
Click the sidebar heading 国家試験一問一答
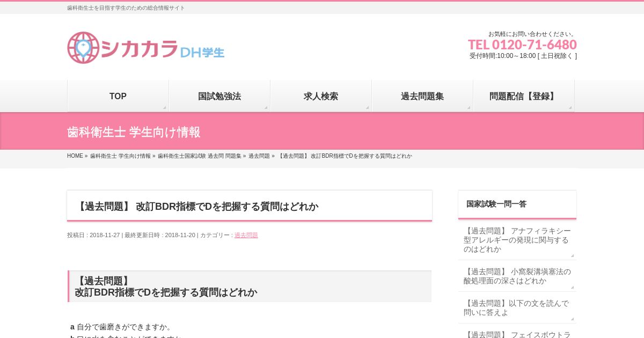[496, 204]
